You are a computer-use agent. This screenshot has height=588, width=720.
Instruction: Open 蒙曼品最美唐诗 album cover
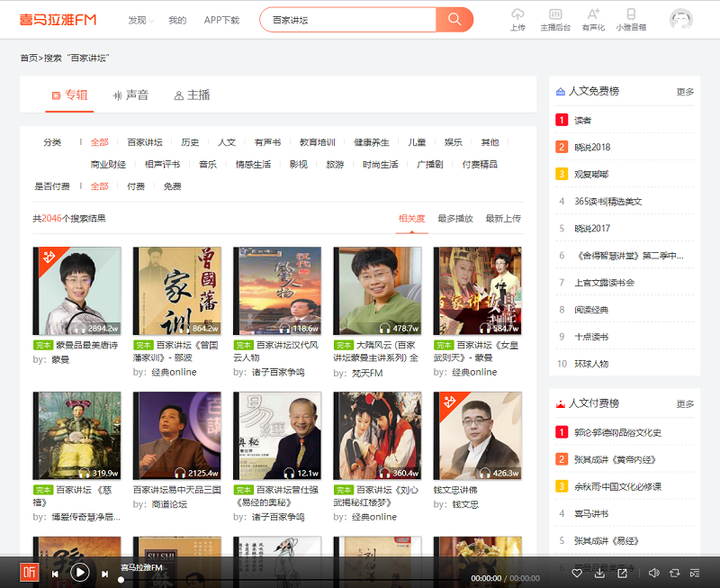(x=77, y=291)
